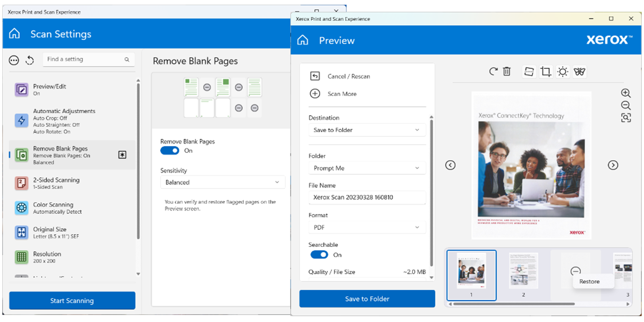This screenshot has height=322, width=644.
Task: Click the large scanned page preview image
Action: pyautogui.click(x=531, y=165)
